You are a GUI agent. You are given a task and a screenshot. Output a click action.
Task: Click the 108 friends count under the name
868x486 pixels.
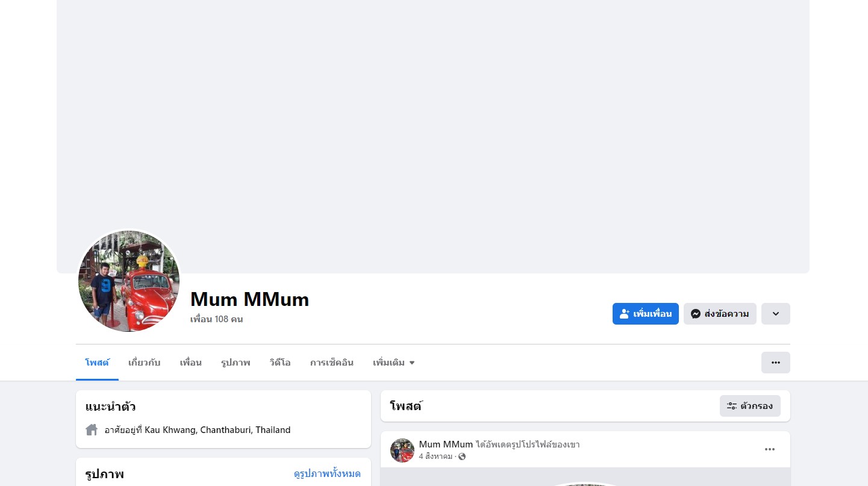(216, 319)
